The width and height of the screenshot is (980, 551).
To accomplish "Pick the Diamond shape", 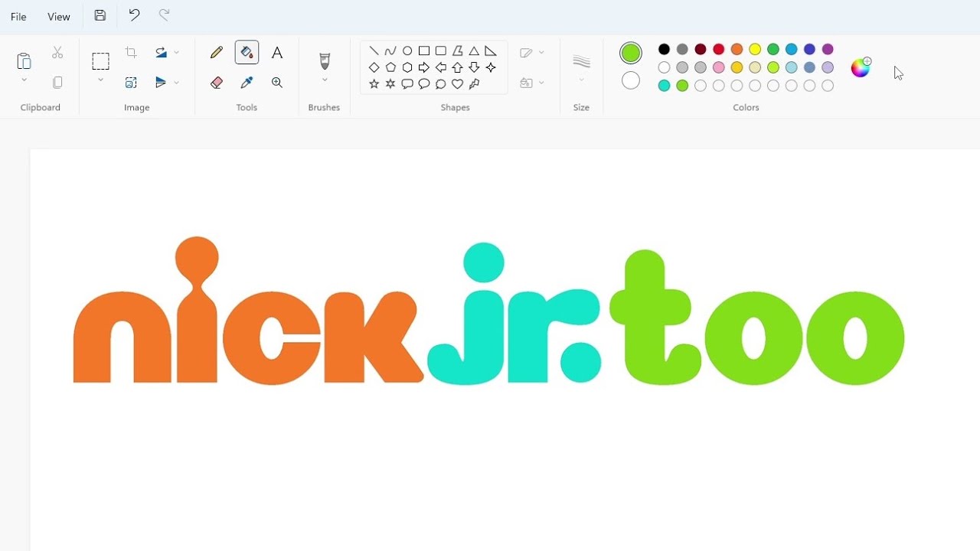I will 374,68.
